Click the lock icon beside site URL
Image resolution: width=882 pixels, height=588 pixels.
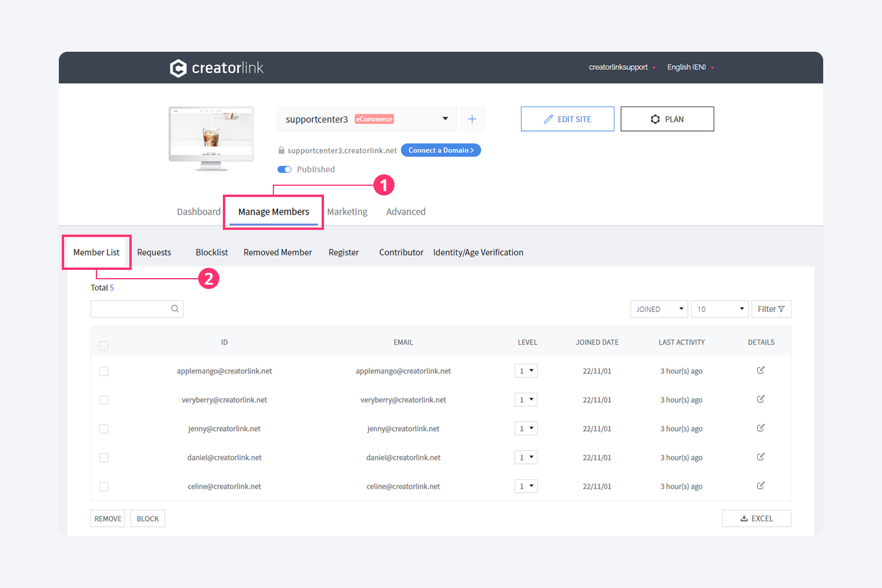click(x=281, y=151)
